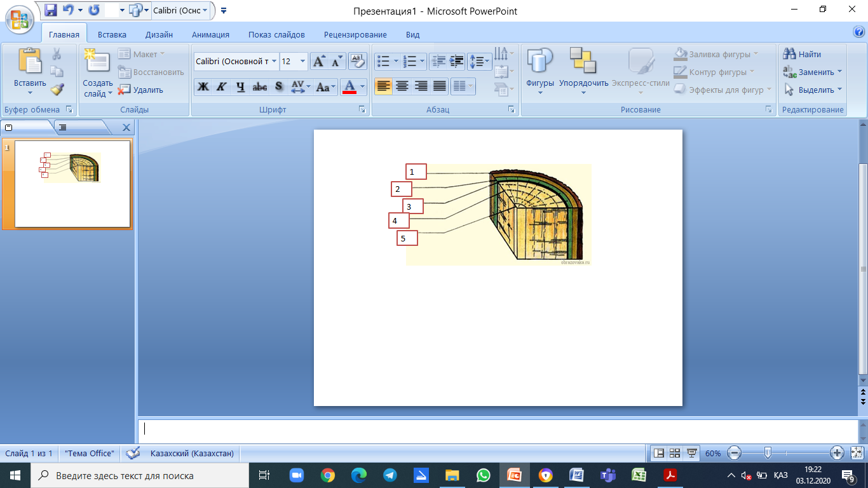Toggle bold formatting Ж

[203, 86]
